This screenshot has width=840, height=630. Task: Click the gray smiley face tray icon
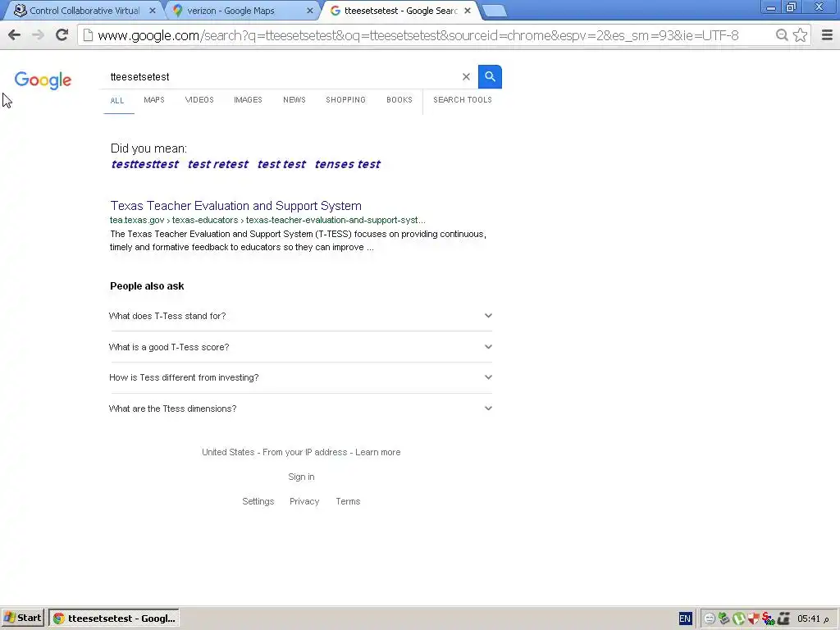click(x=710, y=619)
